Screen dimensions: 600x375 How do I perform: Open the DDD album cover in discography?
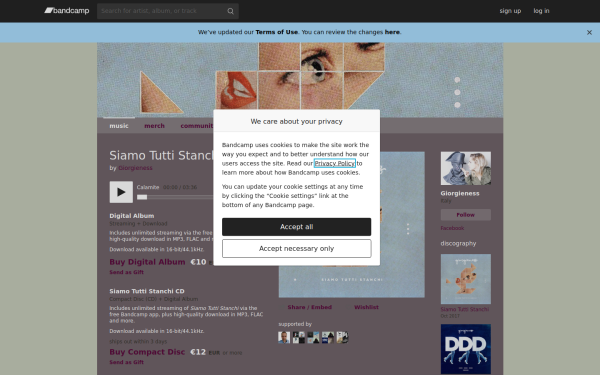tap(466, 349)
